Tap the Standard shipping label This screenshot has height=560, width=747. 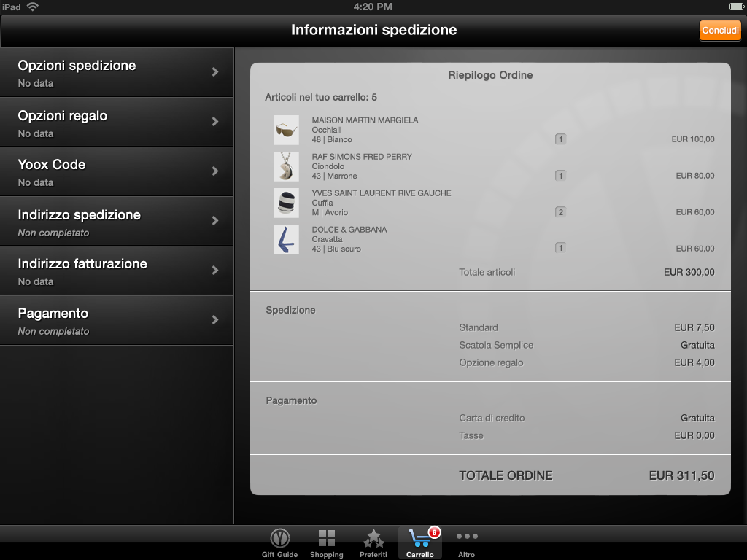click(x=479, y=327)
